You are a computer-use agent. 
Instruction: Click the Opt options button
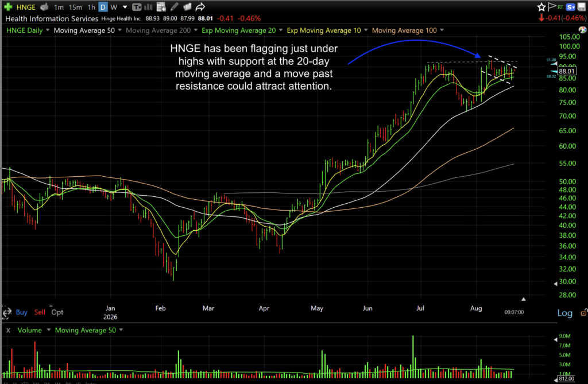coord(57,312)
